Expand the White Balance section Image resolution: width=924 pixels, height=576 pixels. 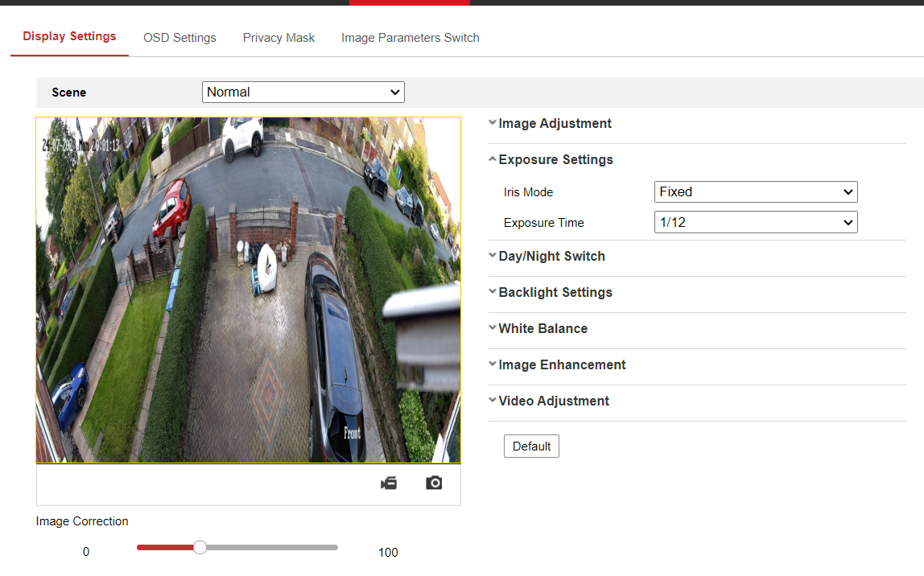pos(542,329)
